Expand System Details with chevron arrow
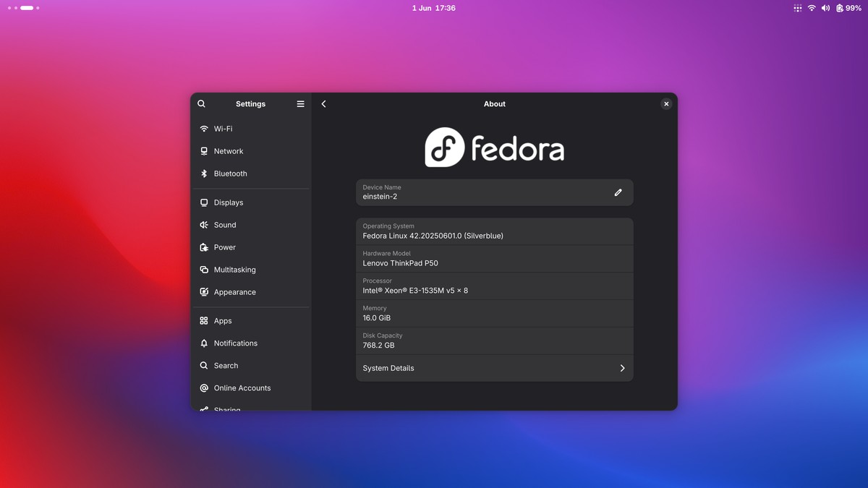 [622, 368]
